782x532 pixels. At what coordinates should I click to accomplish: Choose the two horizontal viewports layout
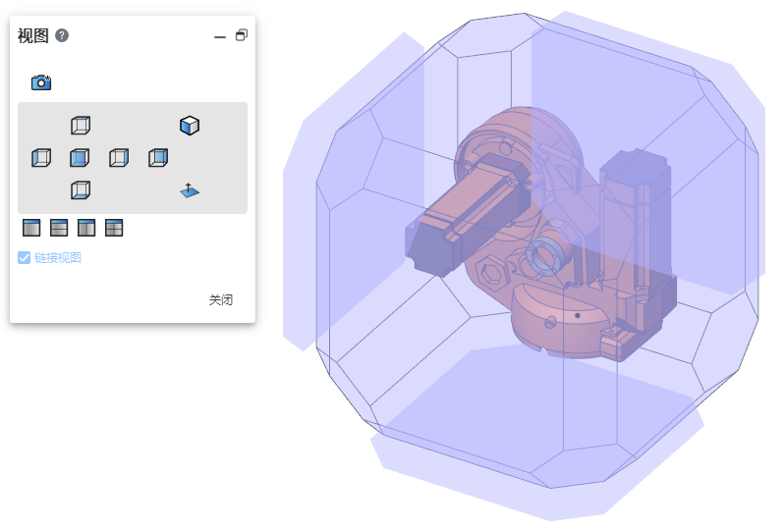coord(59,229)
